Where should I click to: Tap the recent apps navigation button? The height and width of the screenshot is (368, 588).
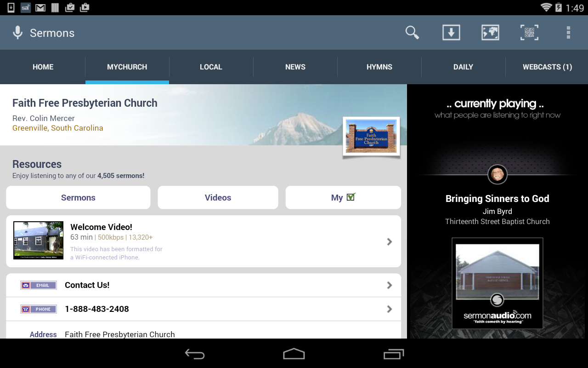click(394, 354)
